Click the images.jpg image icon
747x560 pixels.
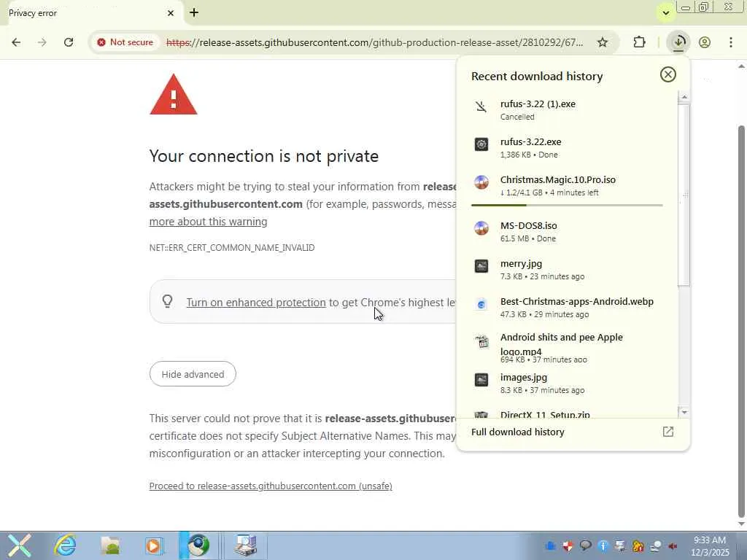pyautogui.click(x=481, y=379)
